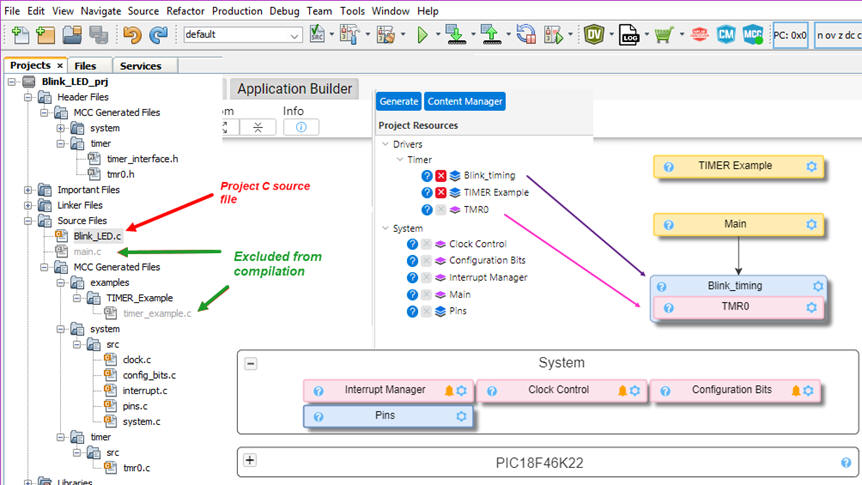Click the green shopping cart icon
Viewport: 862px width, 485px height.
(x=664, y=35)
